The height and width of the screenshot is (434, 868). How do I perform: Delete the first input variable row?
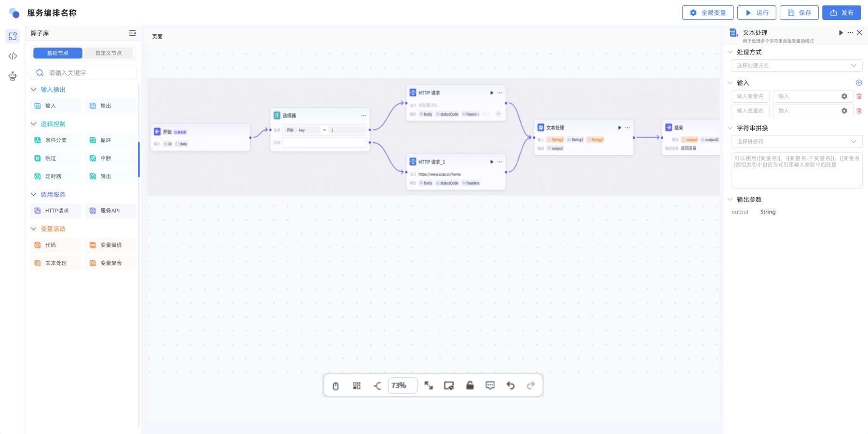tap(859, 96)
